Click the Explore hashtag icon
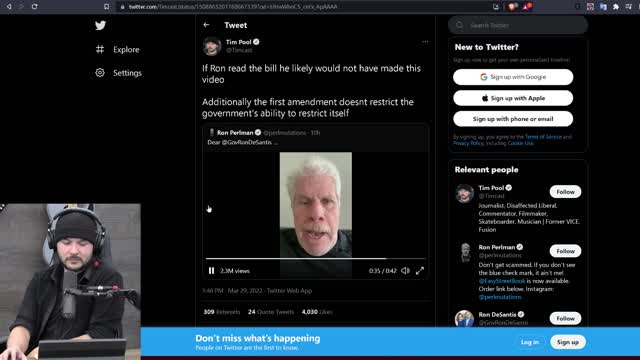The height and width of the screenshot is (360, 640). click(100, 49)
